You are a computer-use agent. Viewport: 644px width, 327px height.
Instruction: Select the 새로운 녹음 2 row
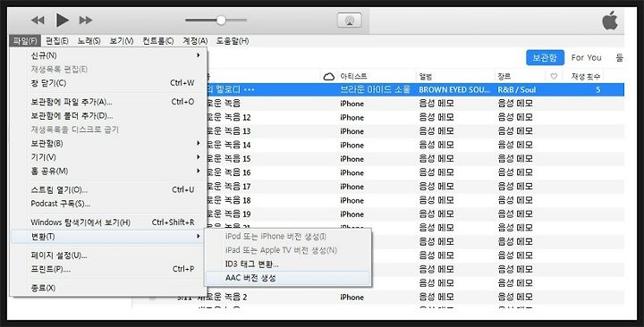[x=377, y=297]
